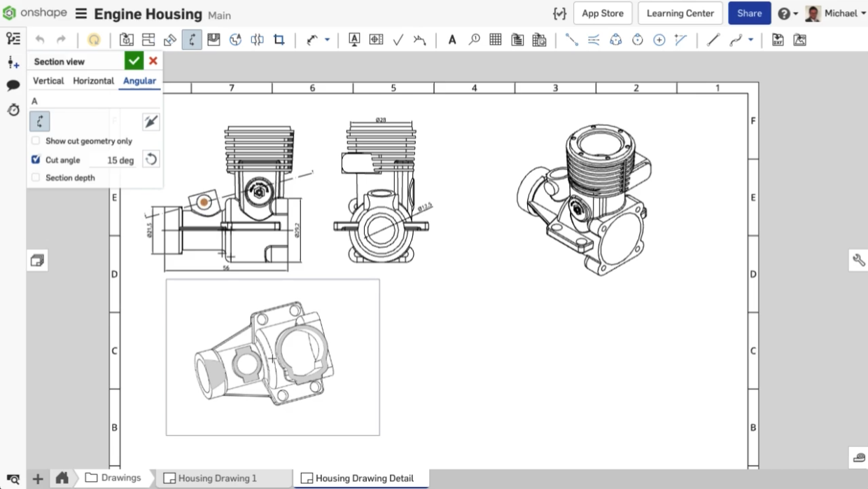
Task: Open the features list panel icon
Action: pos(13,39)
